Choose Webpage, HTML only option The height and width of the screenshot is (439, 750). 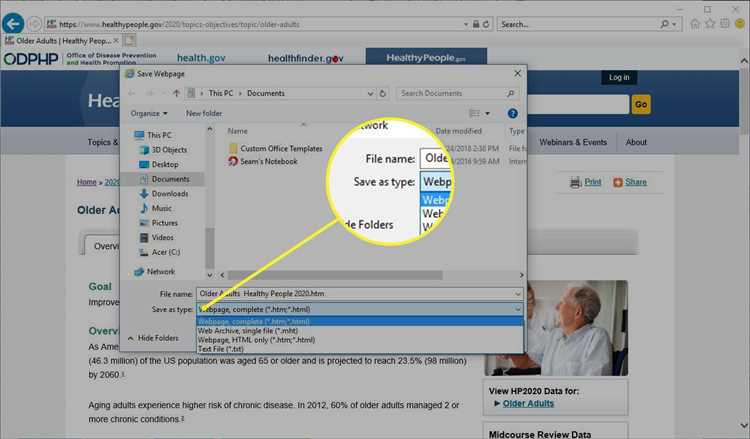click(x=360, y=340)
